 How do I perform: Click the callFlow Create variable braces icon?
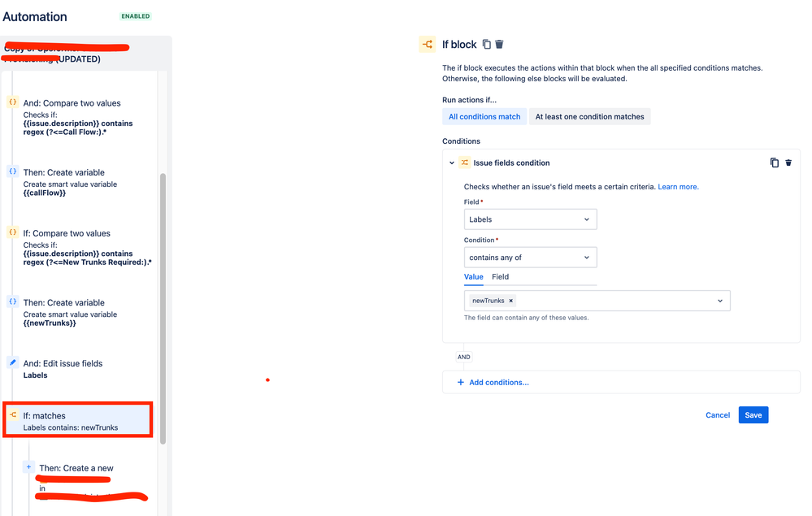13,171
